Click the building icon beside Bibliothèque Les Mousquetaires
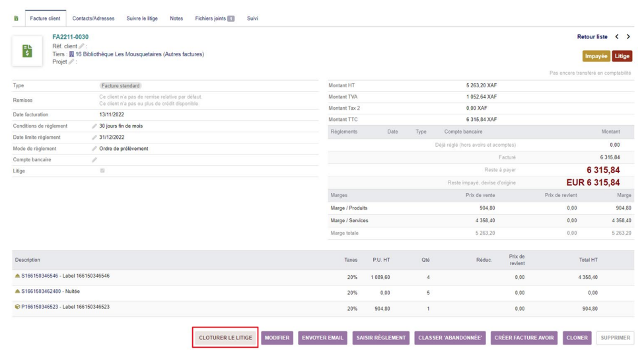644x361 pixels. tap(71, 54)
